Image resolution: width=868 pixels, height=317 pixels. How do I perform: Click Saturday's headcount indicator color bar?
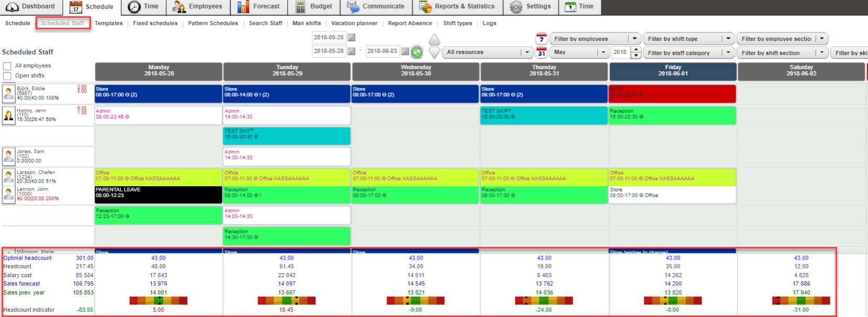click(x=801, y=301)
